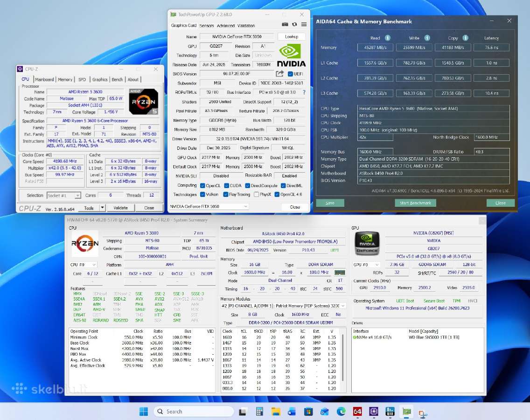Toggle the OpenCL checkbox
Viewport: 530px width, 420px height.
tap(202, 186)
